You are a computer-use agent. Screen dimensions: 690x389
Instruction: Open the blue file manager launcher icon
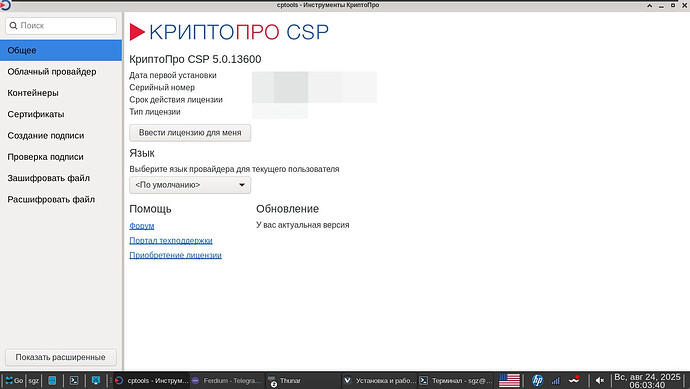click(52, 381)
